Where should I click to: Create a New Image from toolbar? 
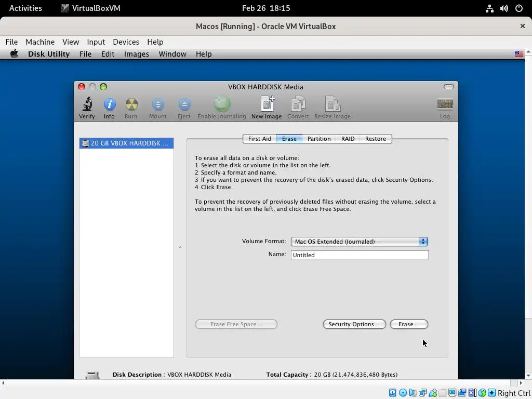tap(267, 104)
